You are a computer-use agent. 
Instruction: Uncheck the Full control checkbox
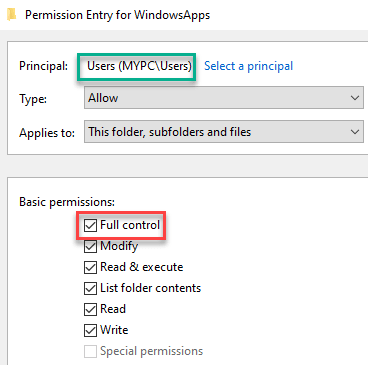(x=90, y=225)
